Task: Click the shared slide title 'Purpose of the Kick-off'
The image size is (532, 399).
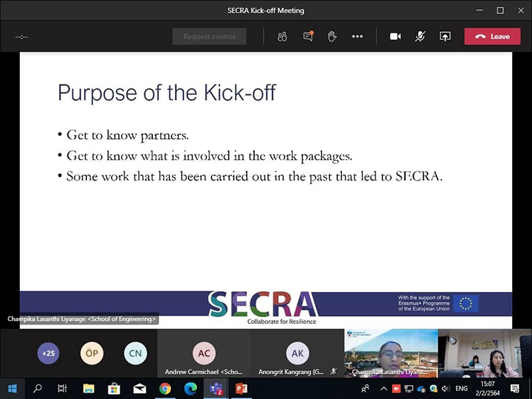Action: point(167,92)
